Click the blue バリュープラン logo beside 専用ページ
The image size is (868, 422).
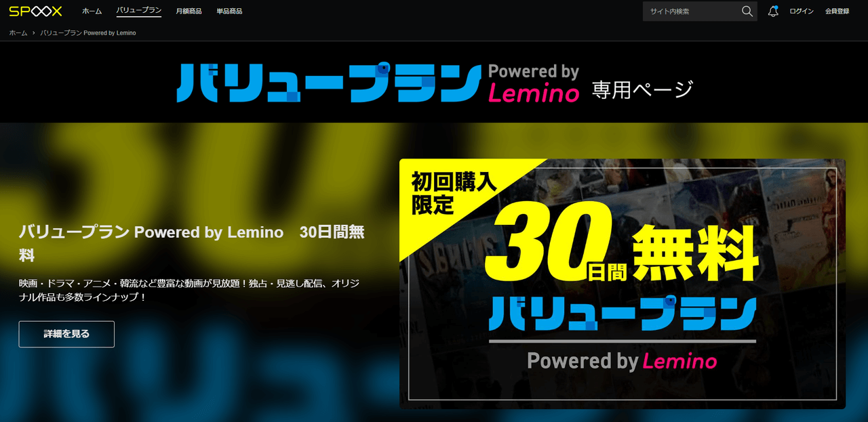329,83
